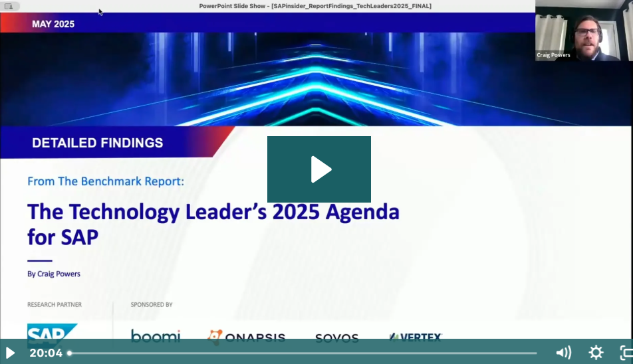Click the presenter view icon in title bar
Viewport: 633px width, 364px height.
coord(9,6)
